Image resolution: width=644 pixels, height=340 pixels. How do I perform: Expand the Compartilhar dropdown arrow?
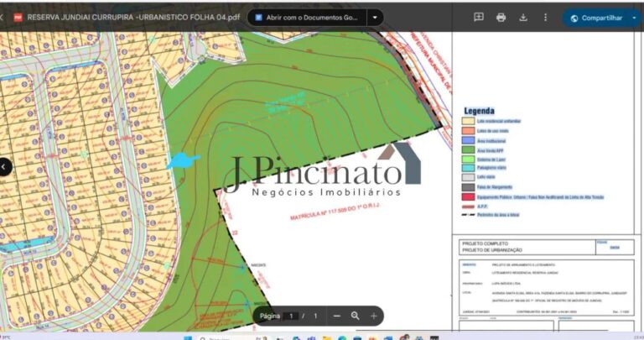tap(635, 18)
